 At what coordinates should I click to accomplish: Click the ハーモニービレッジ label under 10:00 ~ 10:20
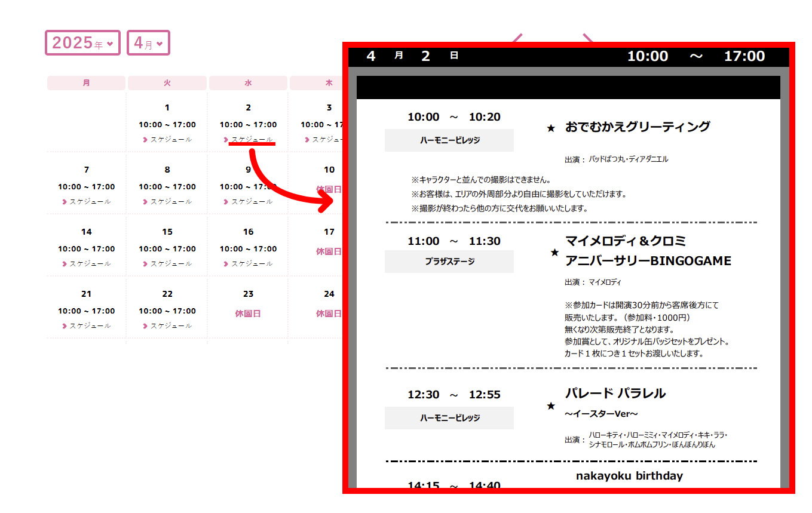pos(449,140)
